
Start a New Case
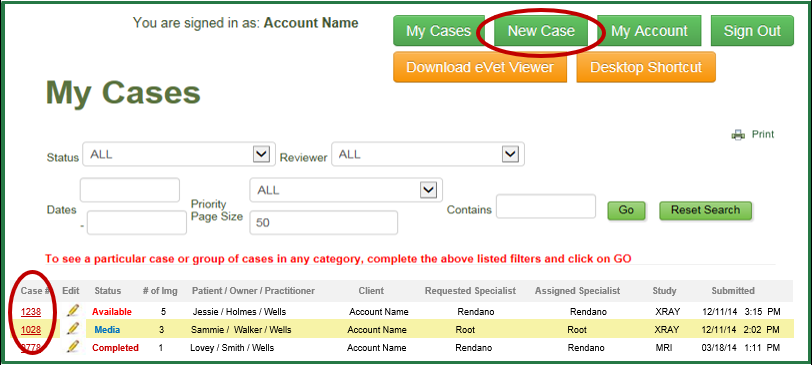click(x=541, y=31)
